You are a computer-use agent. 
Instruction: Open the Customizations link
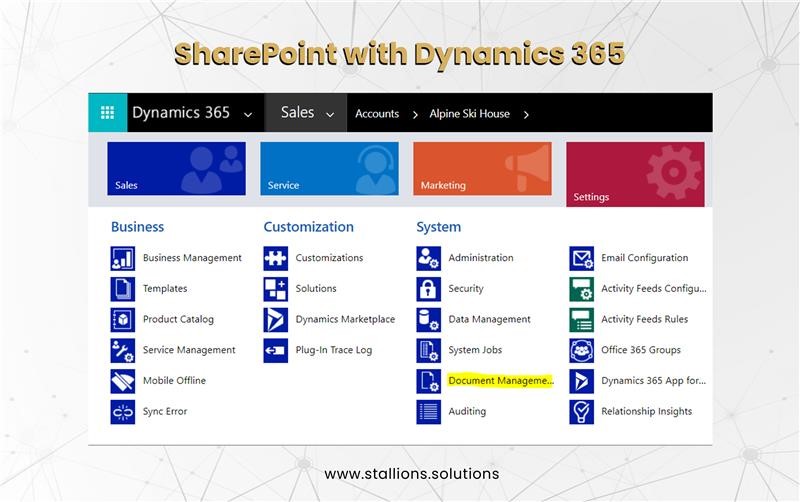click(x=330, y=258)
